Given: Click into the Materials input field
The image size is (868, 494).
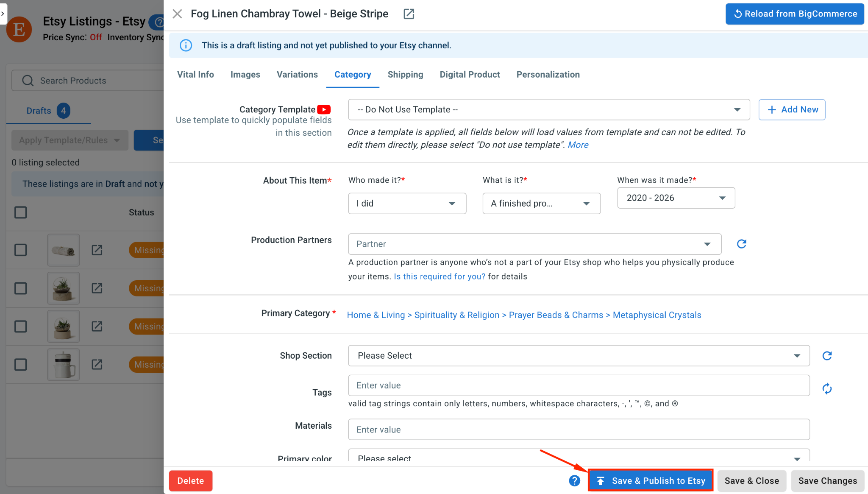Looking at the screenshot, I should [x=579, y=430].
